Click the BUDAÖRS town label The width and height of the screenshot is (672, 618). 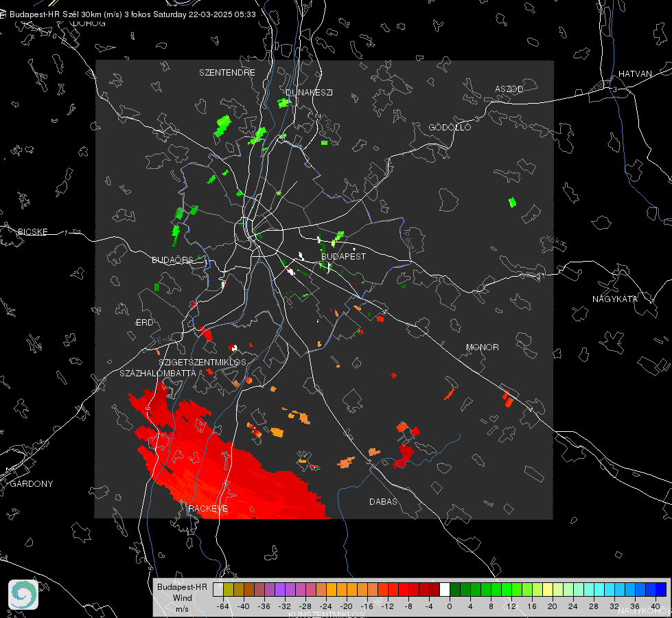[173, 260]
